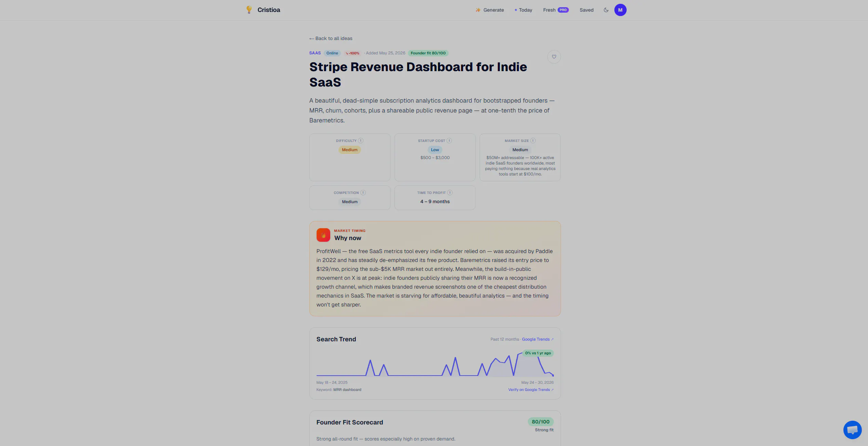The image size is (868, 446).
Task: Click the Why now flame icon
Action: pyautogui.click(x=323, y=235)
